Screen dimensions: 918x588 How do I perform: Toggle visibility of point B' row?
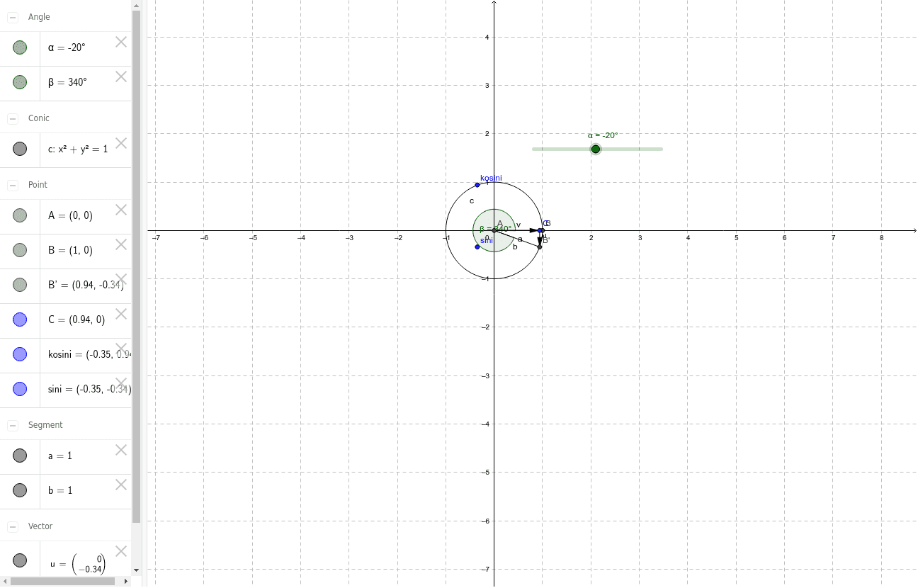[x=20, y=285]
